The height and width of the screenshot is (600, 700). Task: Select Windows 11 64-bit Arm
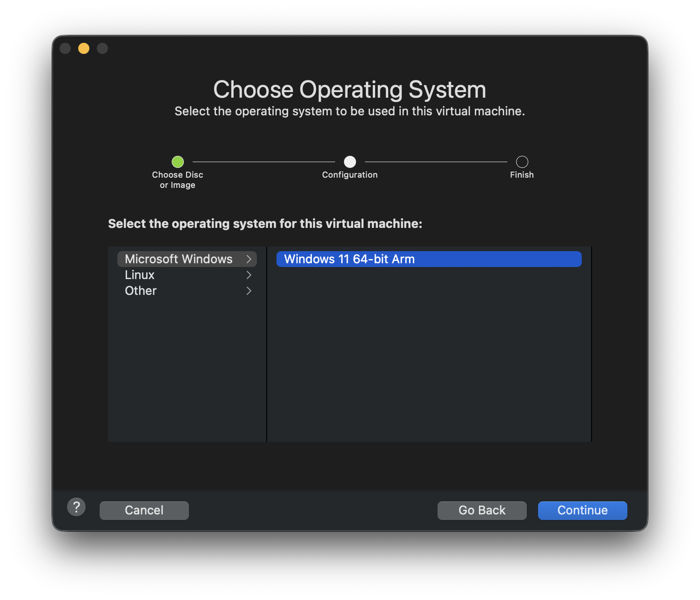(x=428, y=259)
